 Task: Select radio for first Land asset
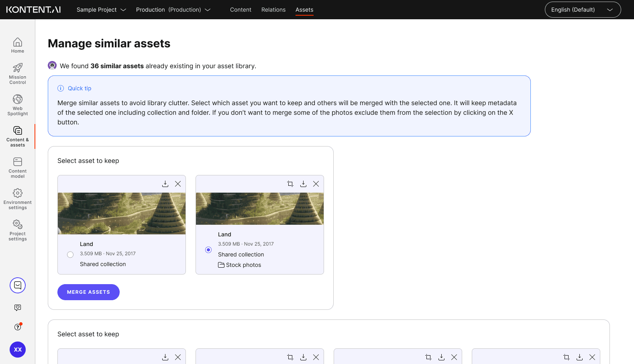[x=70, y=254]
